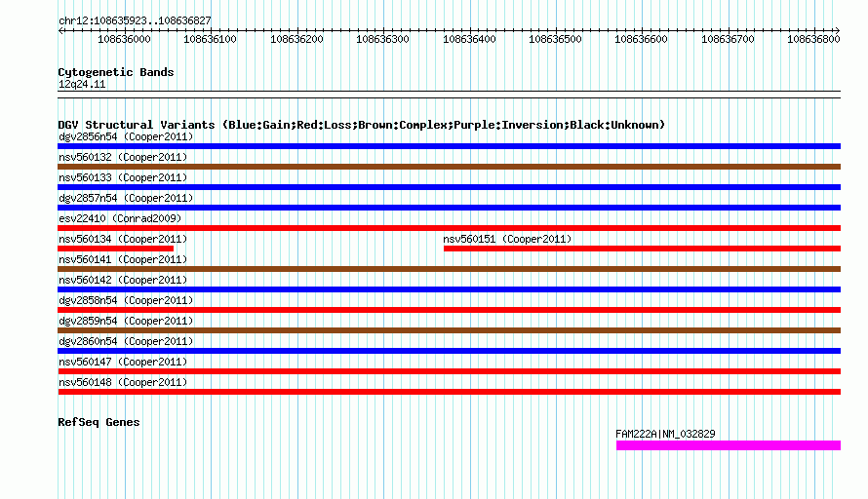Open the dgv2856n54 (Cooper2011) label
The width and height of the screenshot is (868, 499).
pyautogui.click(x=126, y=136)
